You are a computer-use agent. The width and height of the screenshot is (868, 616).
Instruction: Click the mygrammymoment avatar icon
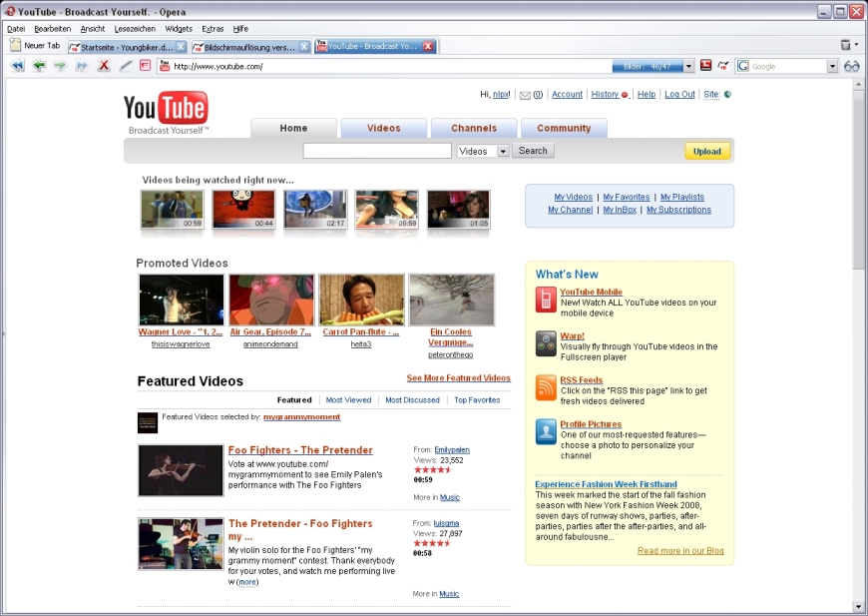(148, 422)
